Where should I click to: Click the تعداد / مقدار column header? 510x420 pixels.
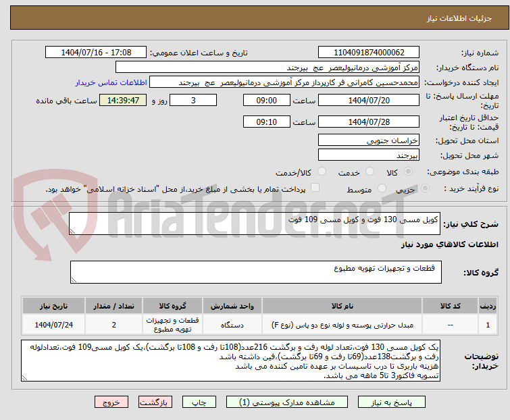coord(113,306)
